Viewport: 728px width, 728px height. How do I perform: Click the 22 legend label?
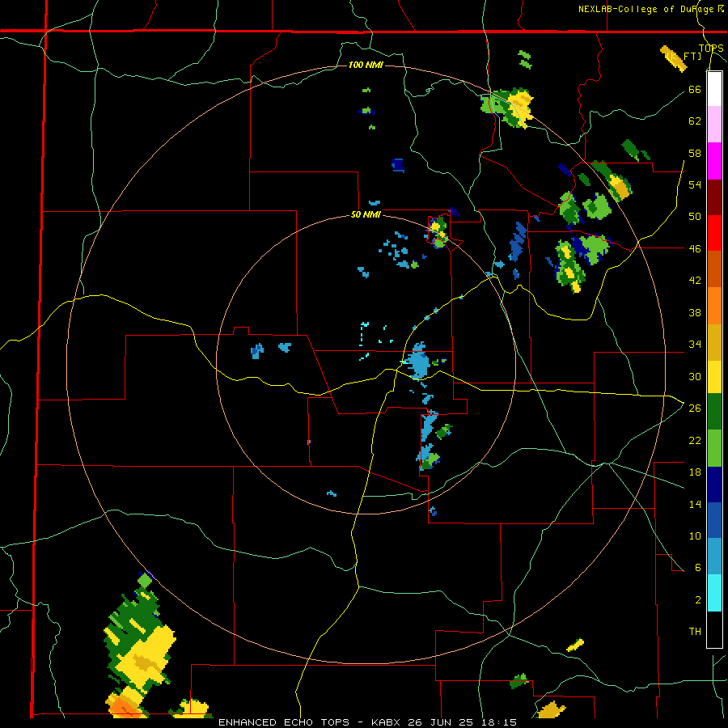tap(695, 440)
